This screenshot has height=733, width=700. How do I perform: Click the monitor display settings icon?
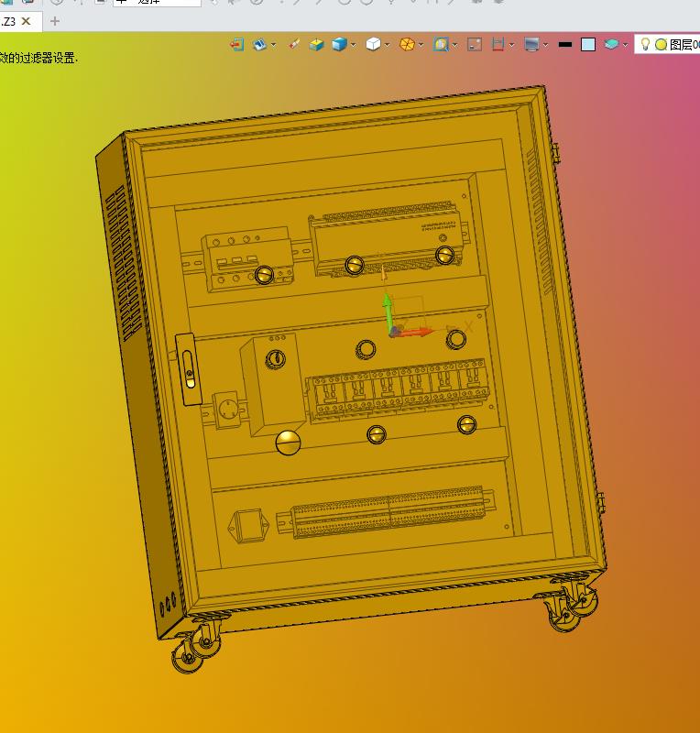[x=531, y=44]
